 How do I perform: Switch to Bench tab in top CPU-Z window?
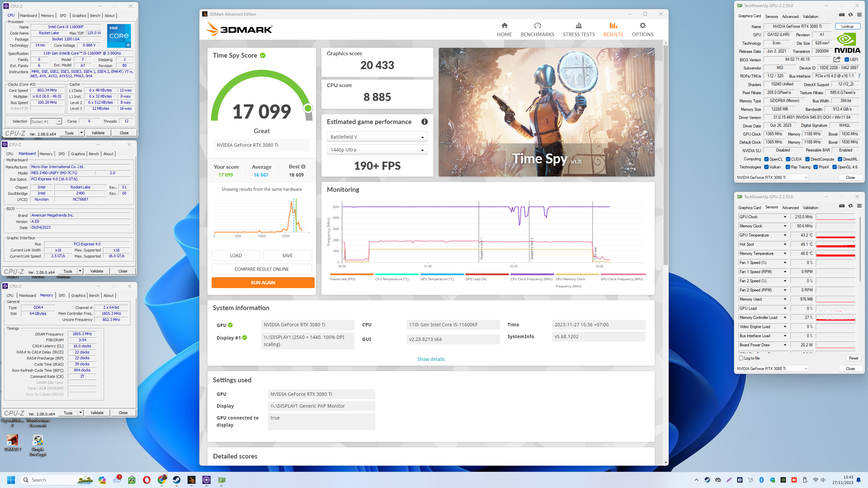tap(95, 16)
